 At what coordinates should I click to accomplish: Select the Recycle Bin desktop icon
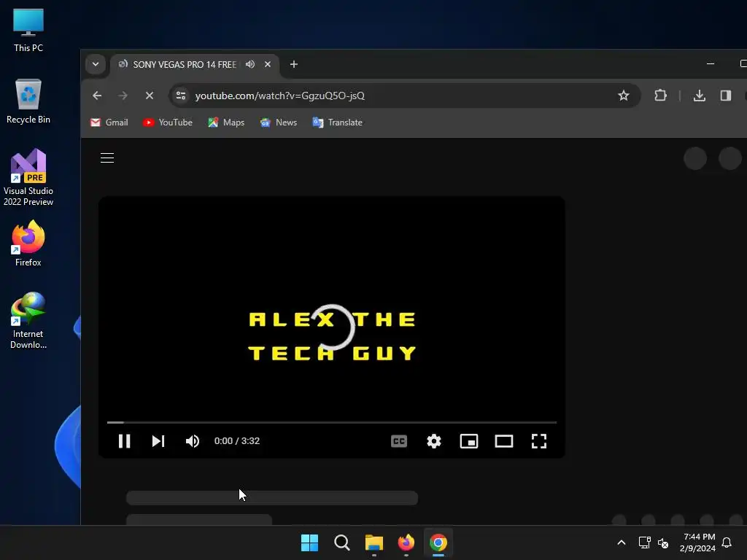(28, 101)
